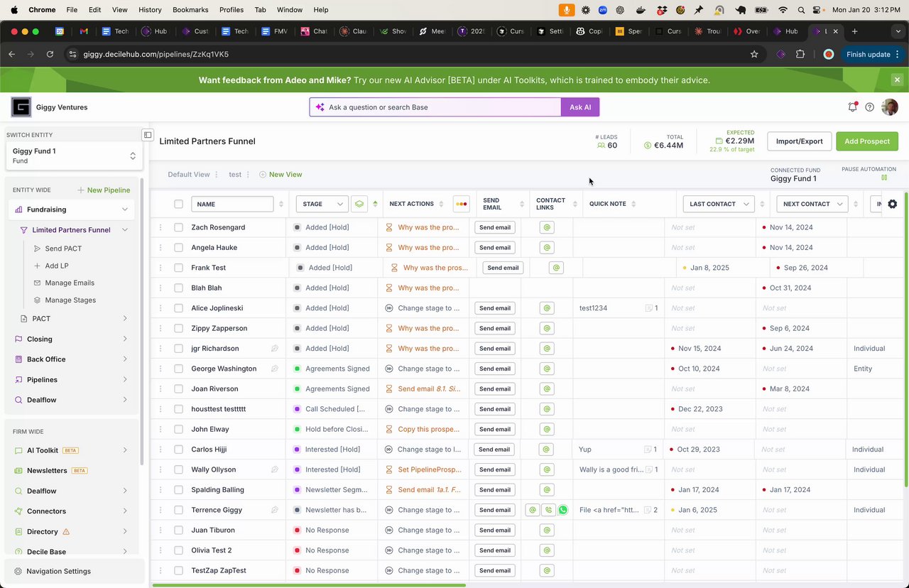Click the horizontal table scrollbar
909x588 pixels.
coord(309,585)
